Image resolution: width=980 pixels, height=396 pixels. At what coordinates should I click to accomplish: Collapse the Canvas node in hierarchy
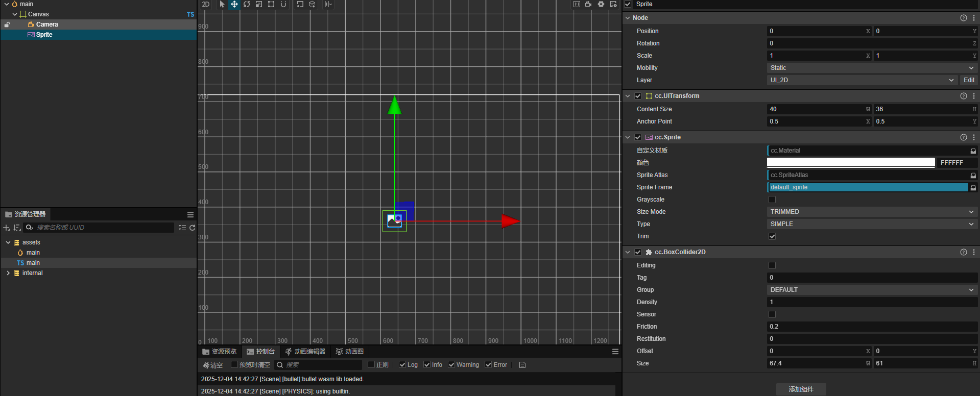[x=15, y=14]
